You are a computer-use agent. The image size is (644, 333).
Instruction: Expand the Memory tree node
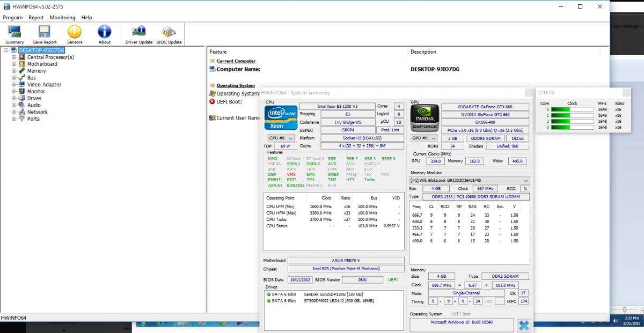pos(14,71)
